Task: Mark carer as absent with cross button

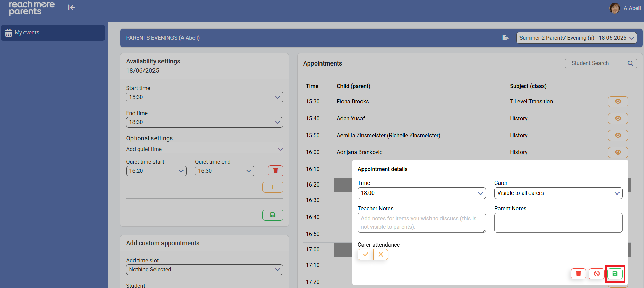Action: (x=381, y=254)
